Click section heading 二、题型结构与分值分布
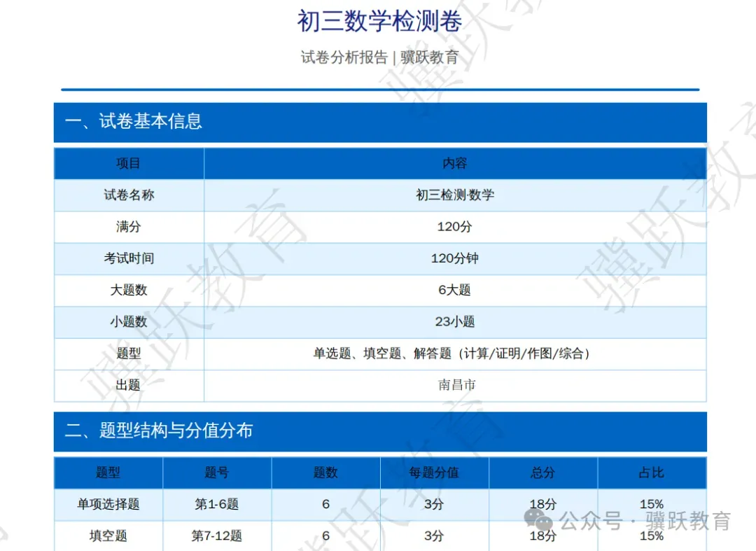This screenshot has width=756, height=551. [x=159, y=431]
